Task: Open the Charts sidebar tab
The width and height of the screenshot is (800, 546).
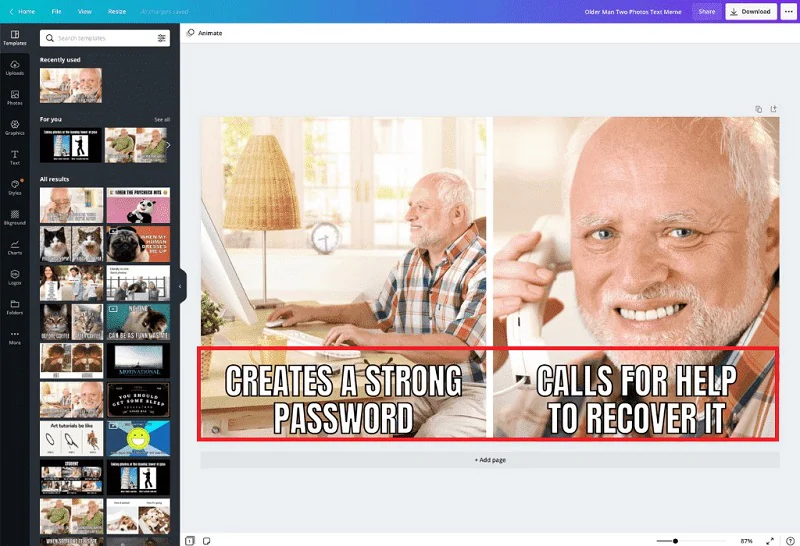Action: tap(15, 247)
